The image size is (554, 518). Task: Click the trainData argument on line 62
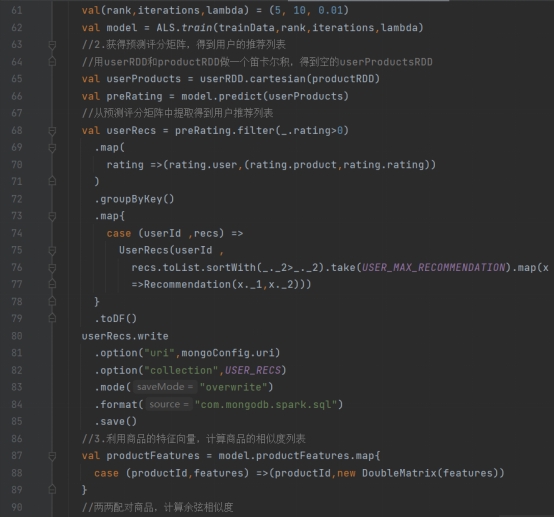(247, 28)
